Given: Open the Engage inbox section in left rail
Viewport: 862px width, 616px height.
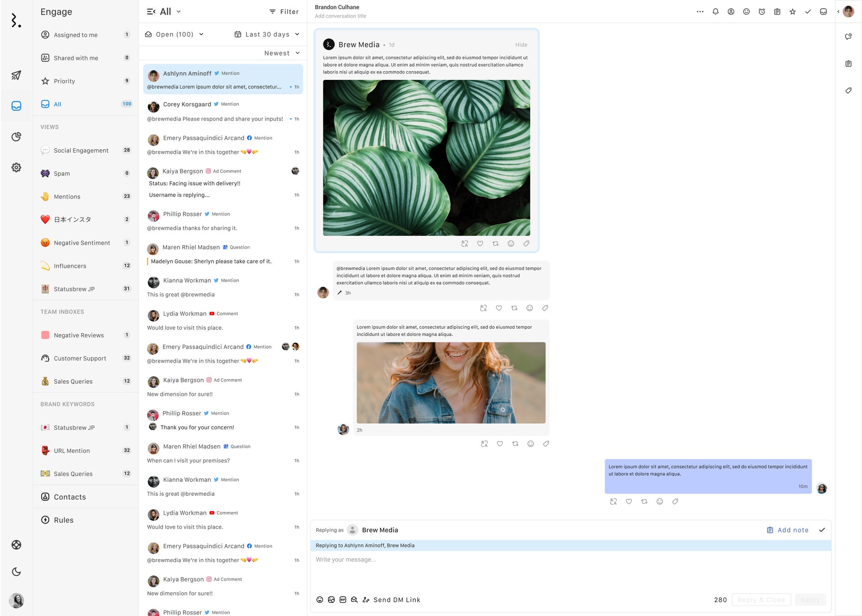Looking at the screenshot, I should [x=16, y=106].
